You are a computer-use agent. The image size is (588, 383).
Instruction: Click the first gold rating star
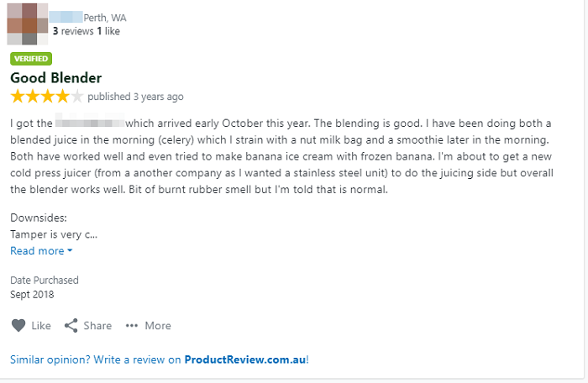click(18, 97)
